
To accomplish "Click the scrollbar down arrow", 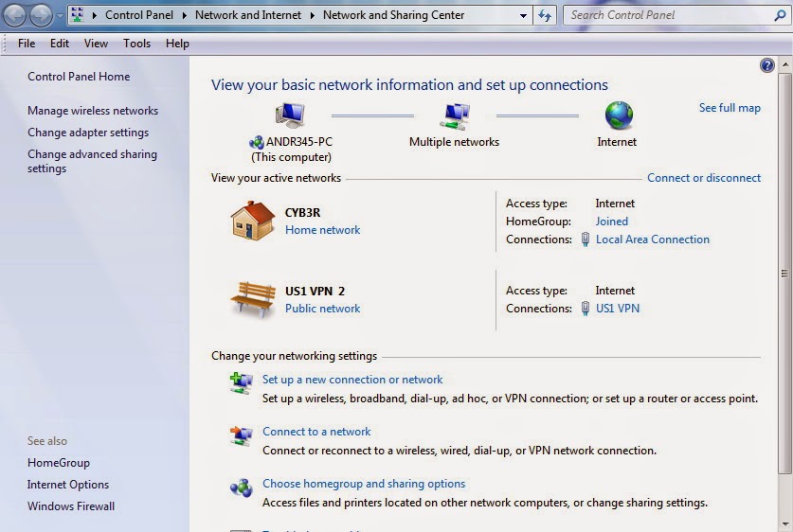I will coord(784,524).
